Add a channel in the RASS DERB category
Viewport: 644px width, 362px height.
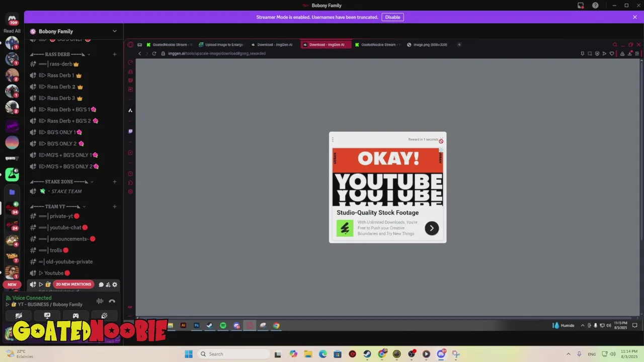coord(115,54)
